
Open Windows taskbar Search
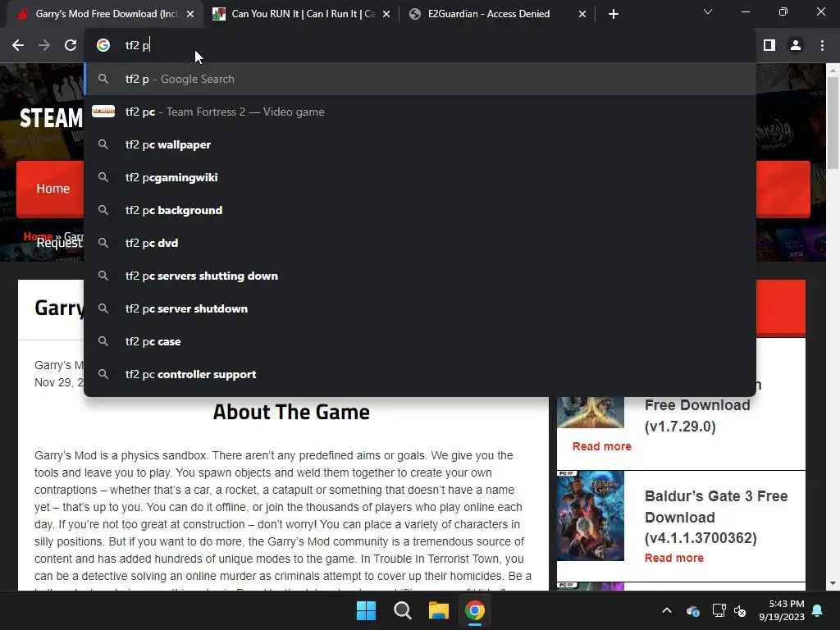click(402, 610)
